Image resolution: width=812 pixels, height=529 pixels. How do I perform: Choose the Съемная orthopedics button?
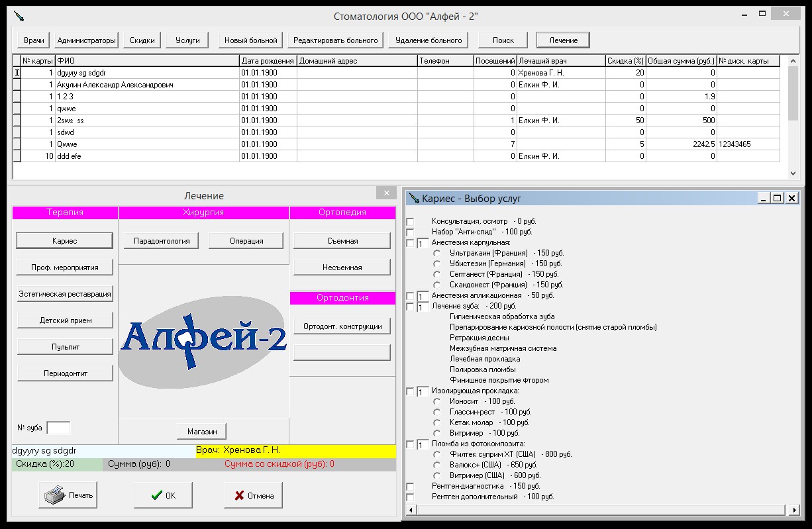[342, 241]
